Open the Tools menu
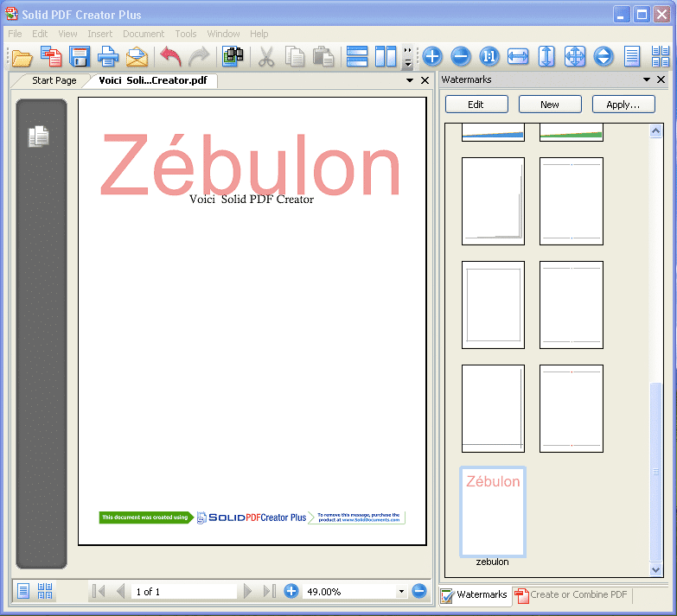Screen dimensions: 677x616 point(186,34)
